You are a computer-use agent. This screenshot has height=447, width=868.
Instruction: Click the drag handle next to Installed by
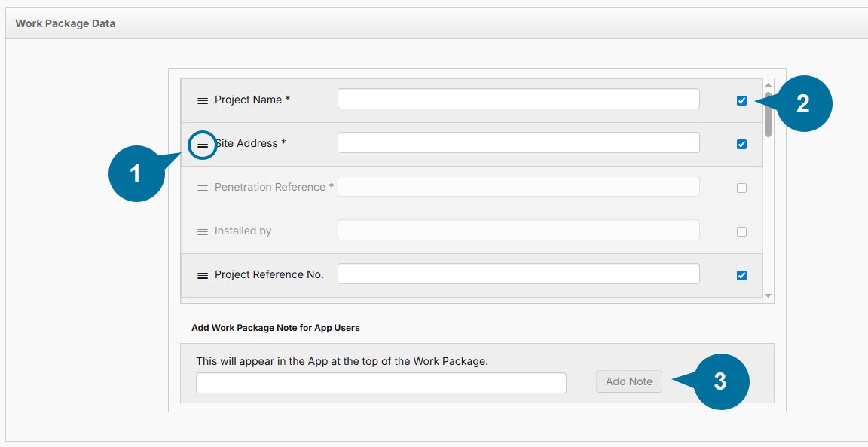(202, 231)
